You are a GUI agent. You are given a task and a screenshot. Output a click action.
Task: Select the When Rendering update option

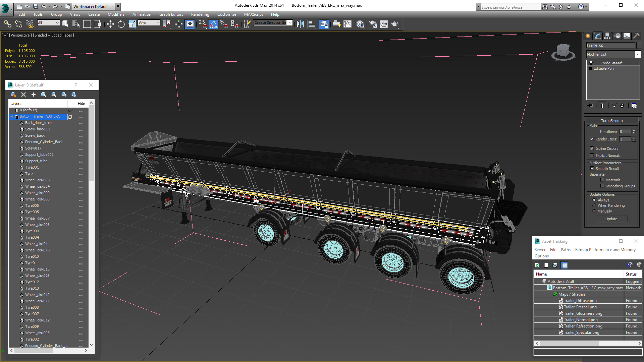[x=594, y=205]
